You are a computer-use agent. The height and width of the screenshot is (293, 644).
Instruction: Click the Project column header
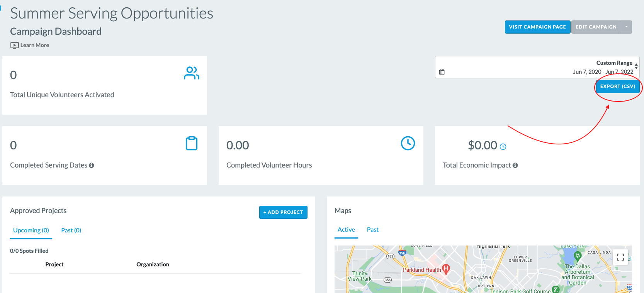click(54, 264)
